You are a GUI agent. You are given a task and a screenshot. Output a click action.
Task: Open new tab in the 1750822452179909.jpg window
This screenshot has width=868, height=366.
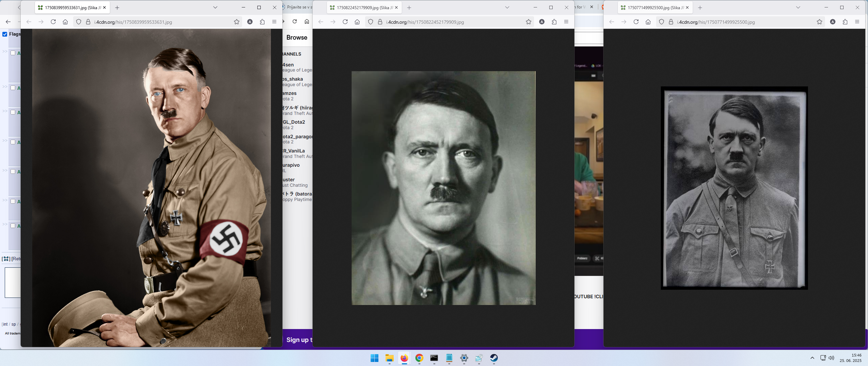pyautogui.click(x=409, y=7)
